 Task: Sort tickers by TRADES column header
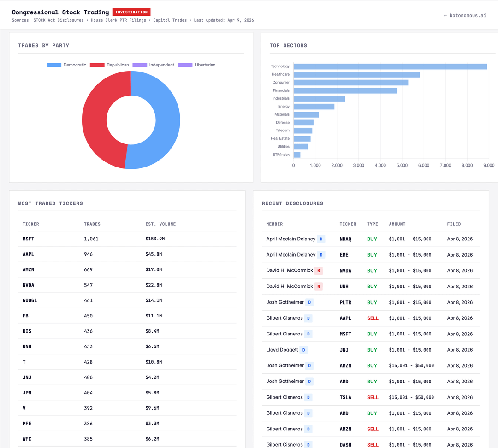tap(92, 224)
